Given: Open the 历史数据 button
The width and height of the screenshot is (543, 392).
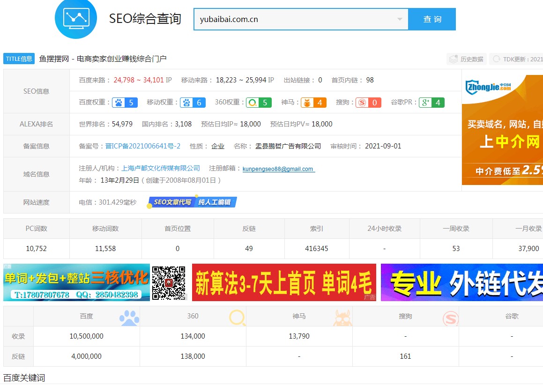Looking at the screenshot, I should [x=467, y=59].
